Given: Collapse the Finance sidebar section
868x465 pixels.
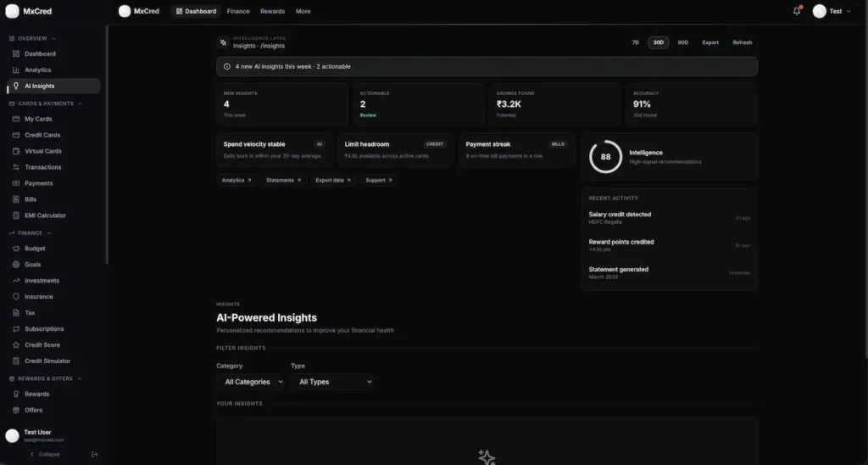Looking at the screenshot, I should click(x=30, y=233).
